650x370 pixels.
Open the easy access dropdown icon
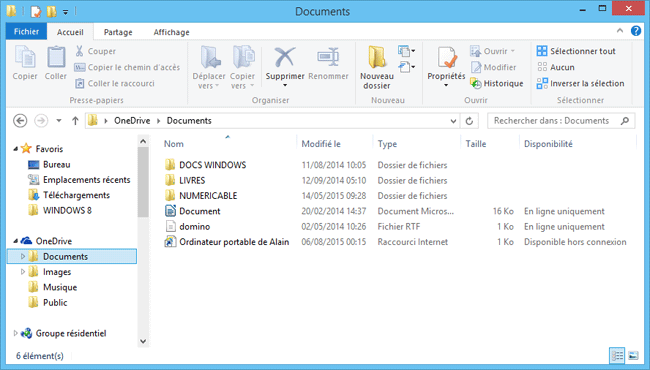coord(406,66)
